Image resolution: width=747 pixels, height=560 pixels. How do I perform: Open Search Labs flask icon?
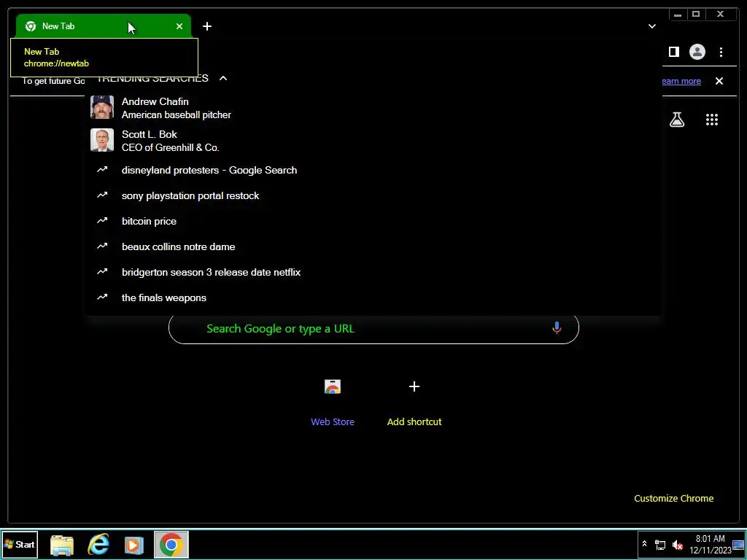click(676, 120)
